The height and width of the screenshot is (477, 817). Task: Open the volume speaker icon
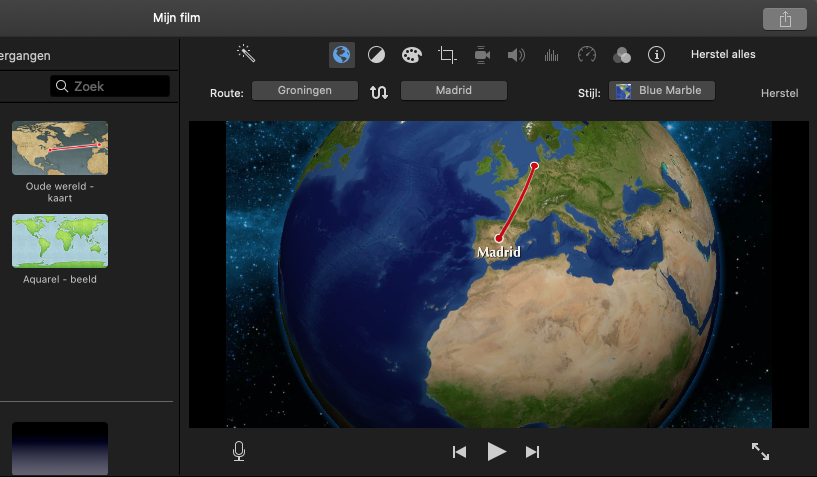point(516,55)
